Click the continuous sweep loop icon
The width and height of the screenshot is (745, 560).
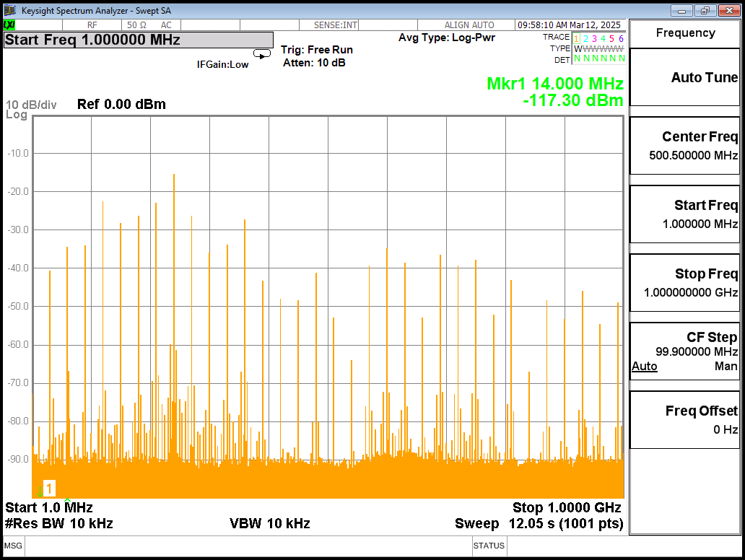pyautogui.click(x=262, y=53)
